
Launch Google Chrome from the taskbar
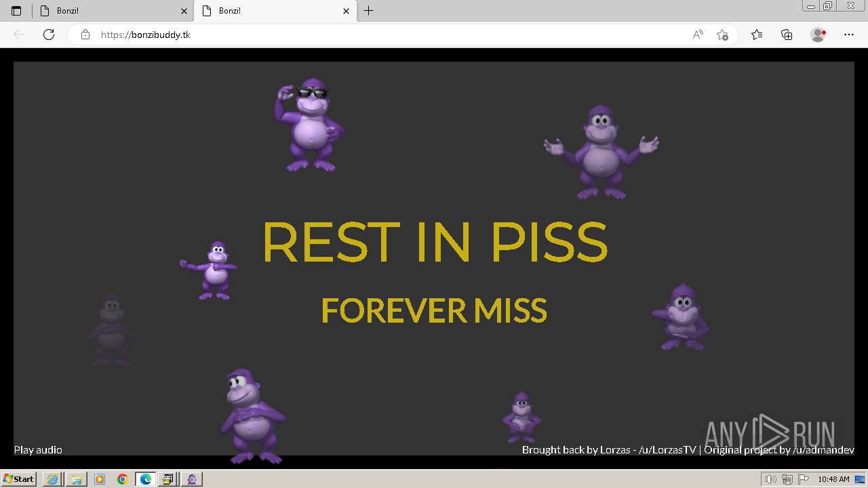tap(123, 479)
